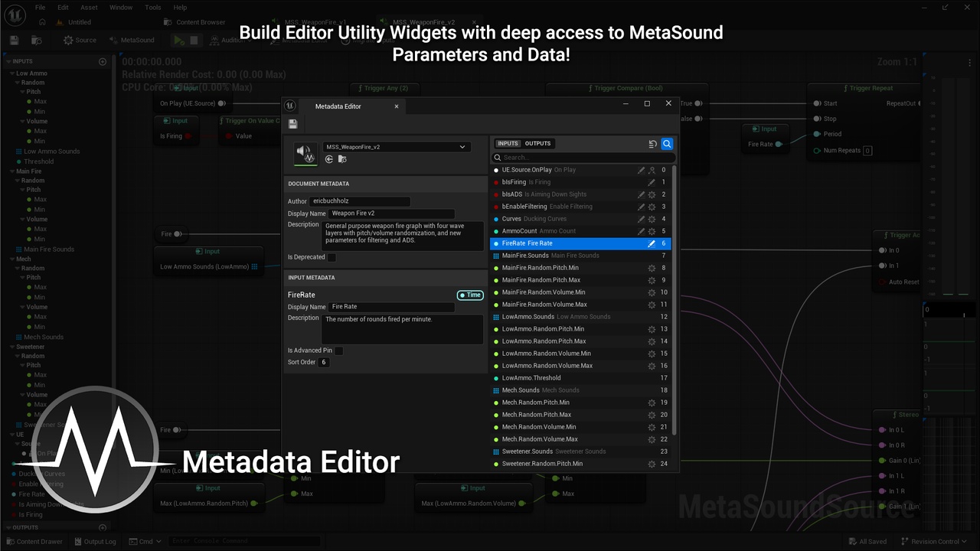980x551 pixels.
Task: Select the INPUTS tab in the list
Action: tap(508, 144)
